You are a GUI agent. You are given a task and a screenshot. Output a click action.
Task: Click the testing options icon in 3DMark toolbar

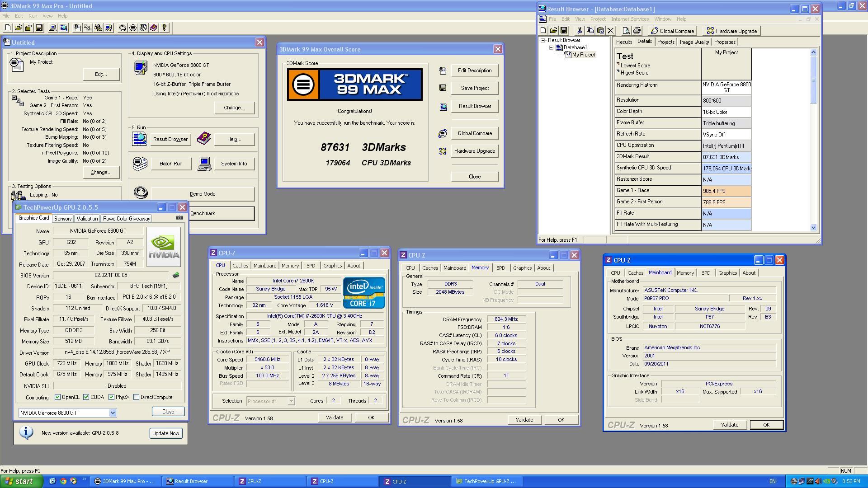tap(98, 28)
